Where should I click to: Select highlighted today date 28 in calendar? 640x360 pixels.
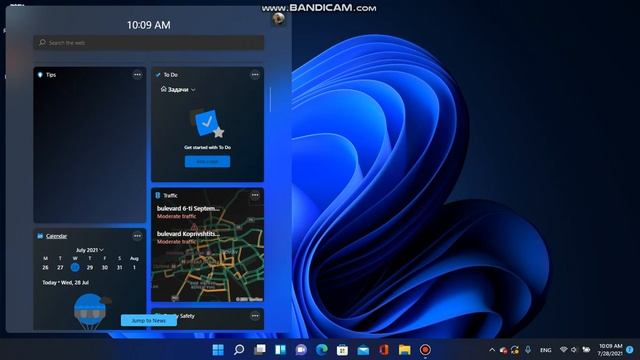click(75, 267)
